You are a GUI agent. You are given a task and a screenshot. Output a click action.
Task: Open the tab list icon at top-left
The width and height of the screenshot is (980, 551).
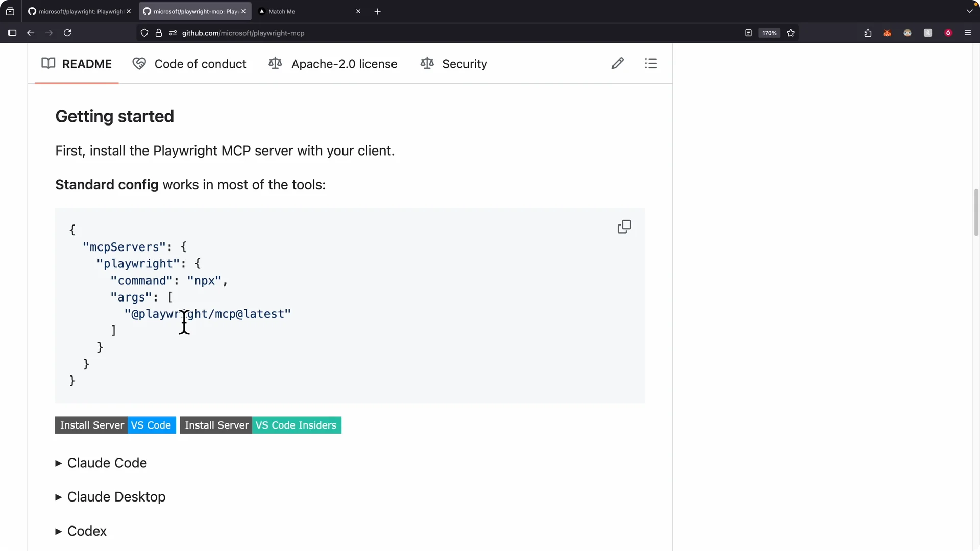coord(10,11)
